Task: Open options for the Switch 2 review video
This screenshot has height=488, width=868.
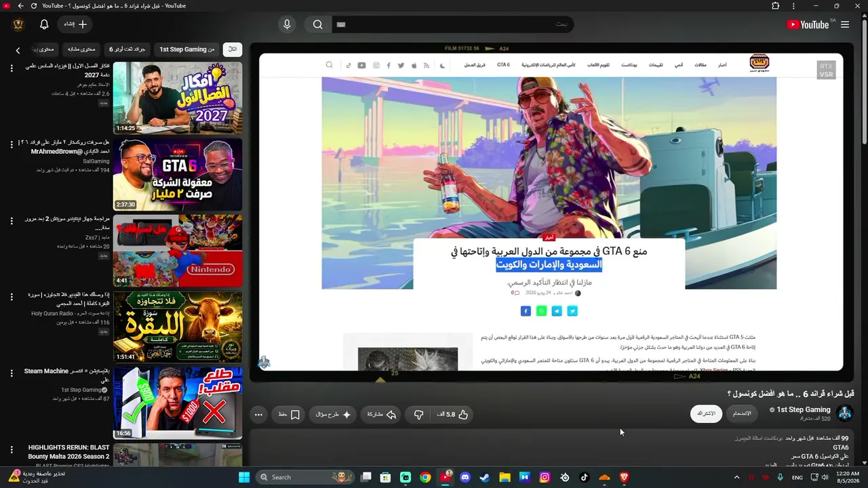Action: click(12, 221)
